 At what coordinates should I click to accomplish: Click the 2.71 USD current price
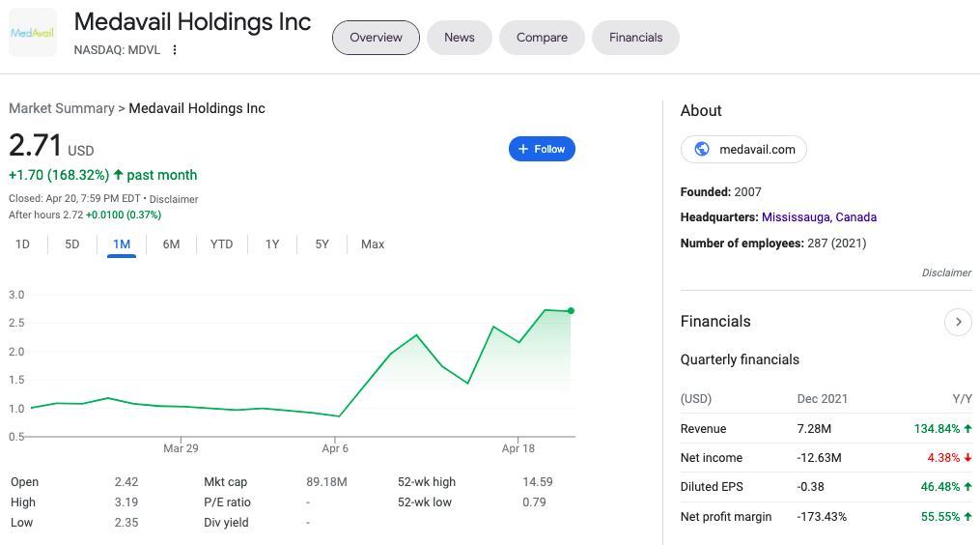tap(51, 145)
